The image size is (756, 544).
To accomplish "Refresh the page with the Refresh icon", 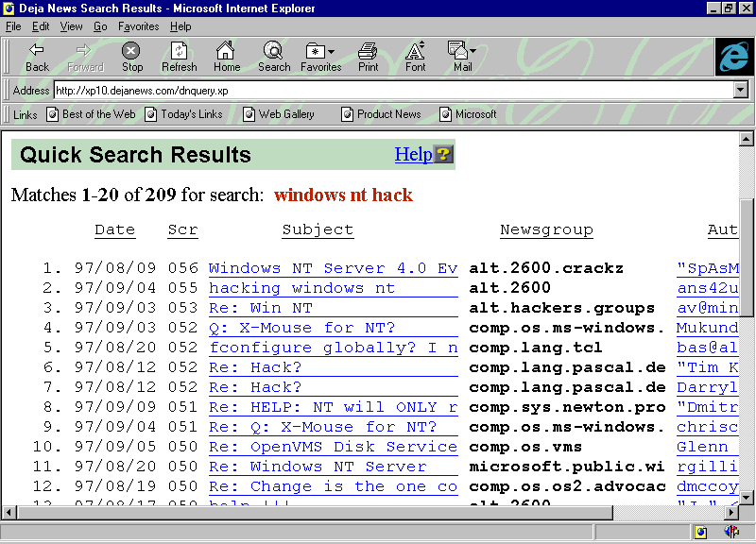I will click(x=179, y=57).
